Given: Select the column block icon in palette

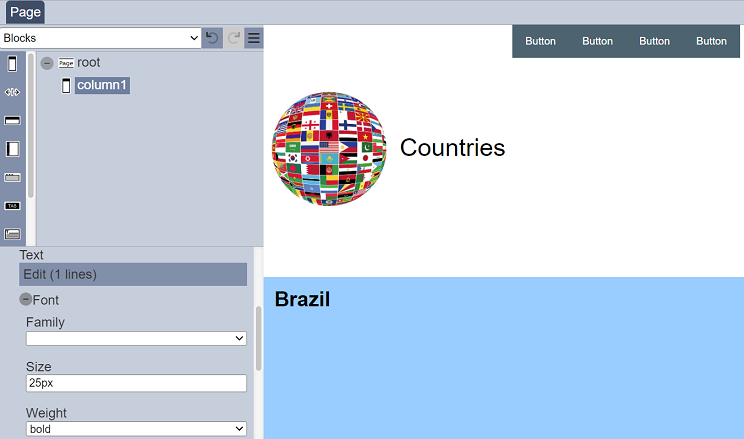Looking at the screenshot, I should 12,64.
